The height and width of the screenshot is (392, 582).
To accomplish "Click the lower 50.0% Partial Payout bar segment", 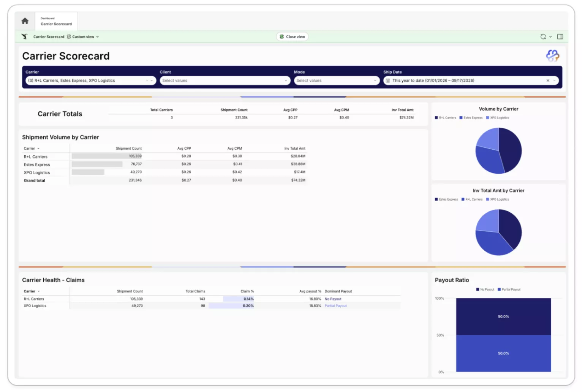I will tap(503, 353).
